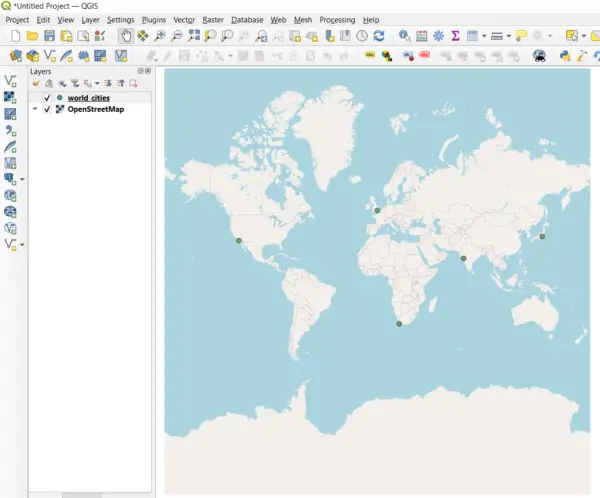Viewport: 600px width, 498px height.
Task: Click the Refresh map icon
Action: coord(379,36)
